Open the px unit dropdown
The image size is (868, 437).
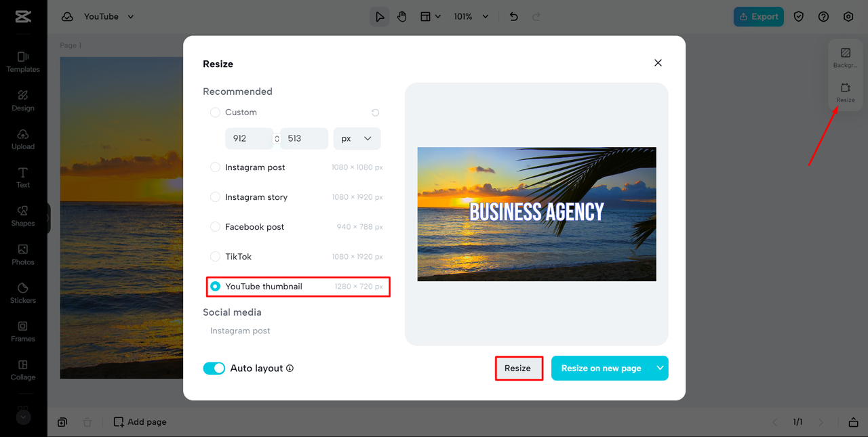[357, 138]
